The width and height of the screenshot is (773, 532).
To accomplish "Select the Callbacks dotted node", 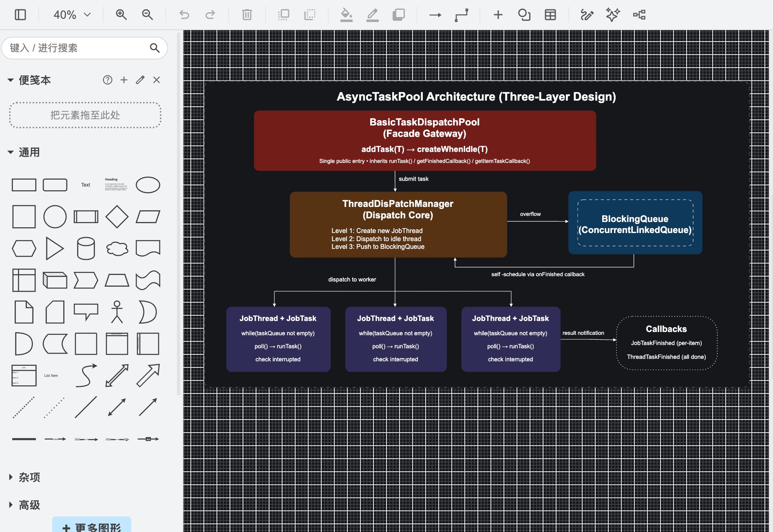I will click(667, 343).
